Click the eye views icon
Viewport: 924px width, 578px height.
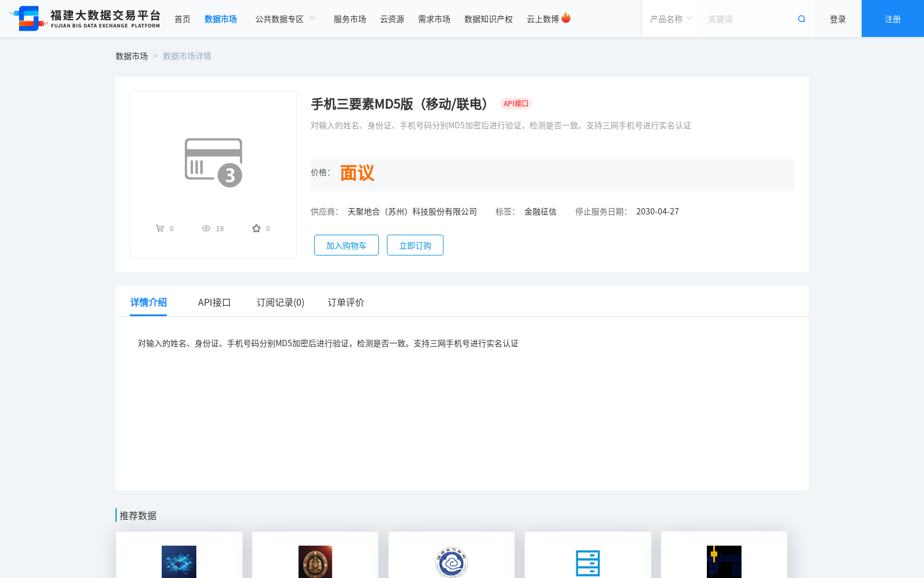(x=206, y=228)
